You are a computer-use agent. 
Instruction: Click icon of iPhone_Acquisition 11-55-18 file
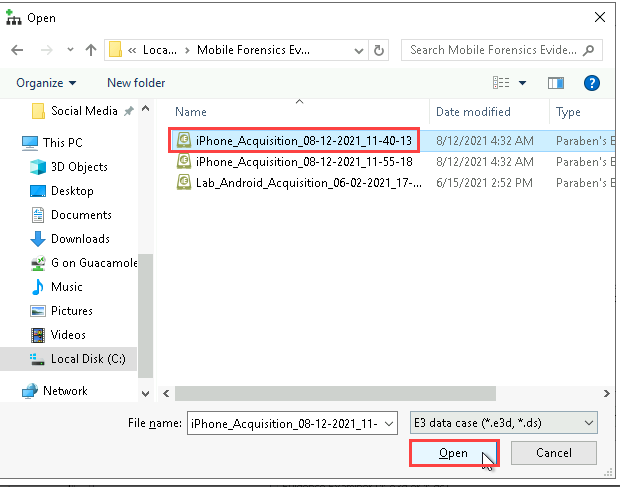[184, 161]
